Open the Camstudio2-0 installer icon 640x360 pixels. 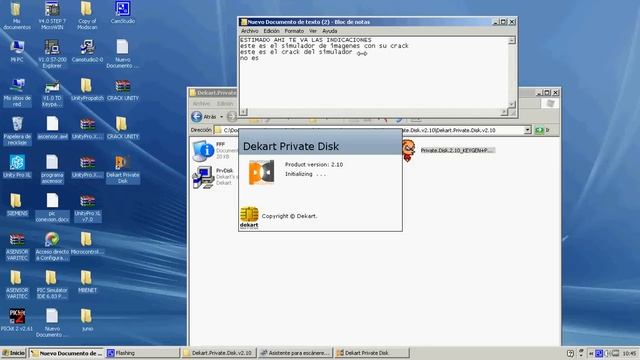87,51
